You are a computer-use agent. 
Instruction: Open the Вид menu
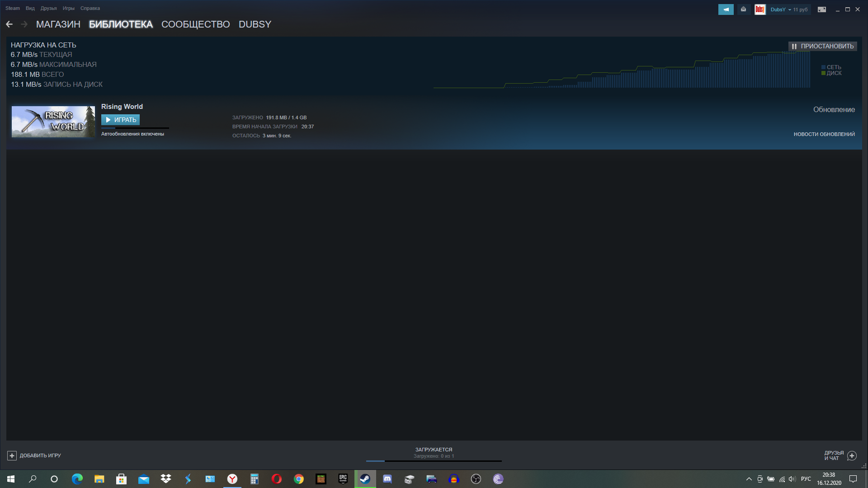point(30,8)
